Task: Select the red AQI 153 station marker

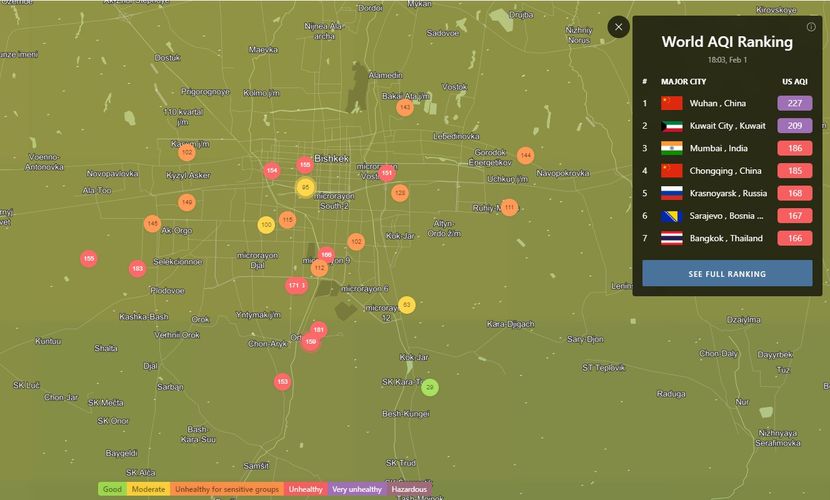Action: click(283, 381)
